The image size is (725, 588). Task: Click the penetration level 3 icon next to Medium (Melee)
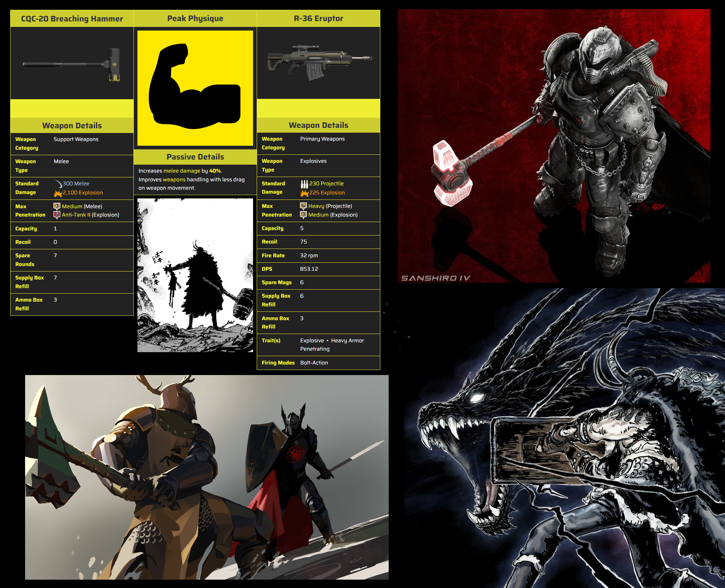click(x=57, y=206)
